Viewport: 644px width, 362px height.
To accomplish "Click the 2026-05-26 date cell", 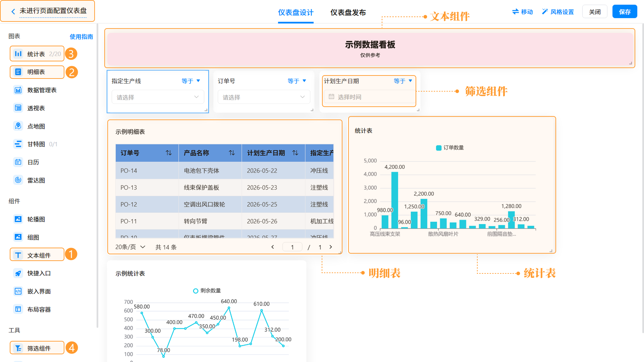I will pyautogui.click(x=273, y=221).
